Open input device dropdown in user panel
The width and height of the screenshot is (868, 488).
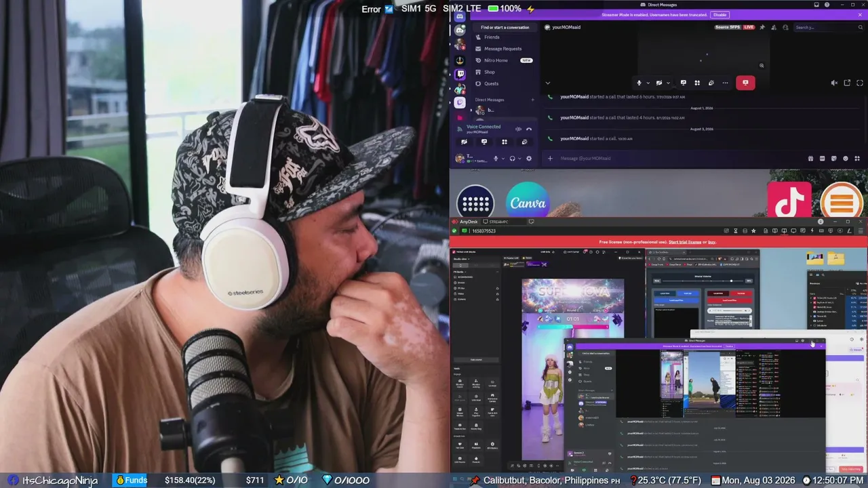tap(503, 159)
